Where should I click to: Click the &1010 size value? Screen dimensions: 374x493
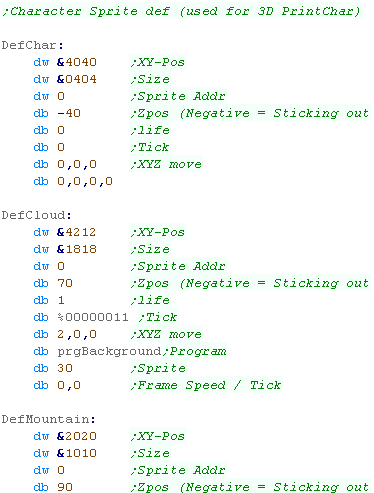click(77, 453)
